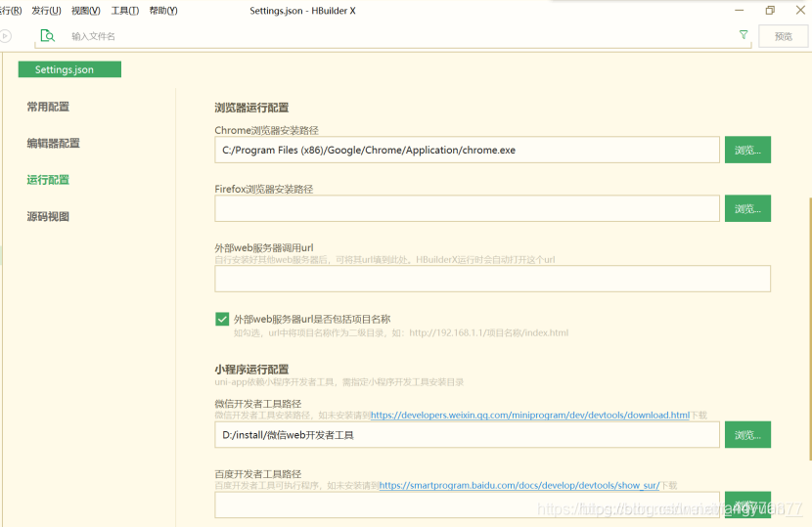Toggle 外部web服务器url是否包括项目名称 checkbox
This screenshot has width=812, height=527.
click(x=222, y=319)
